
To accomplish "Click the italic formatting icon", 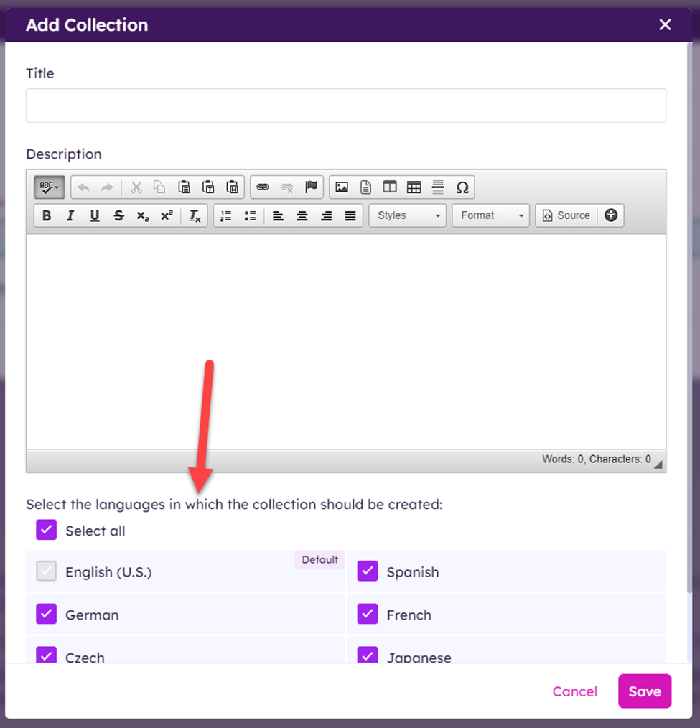I will pyautogui.click(x=70, y=215).
